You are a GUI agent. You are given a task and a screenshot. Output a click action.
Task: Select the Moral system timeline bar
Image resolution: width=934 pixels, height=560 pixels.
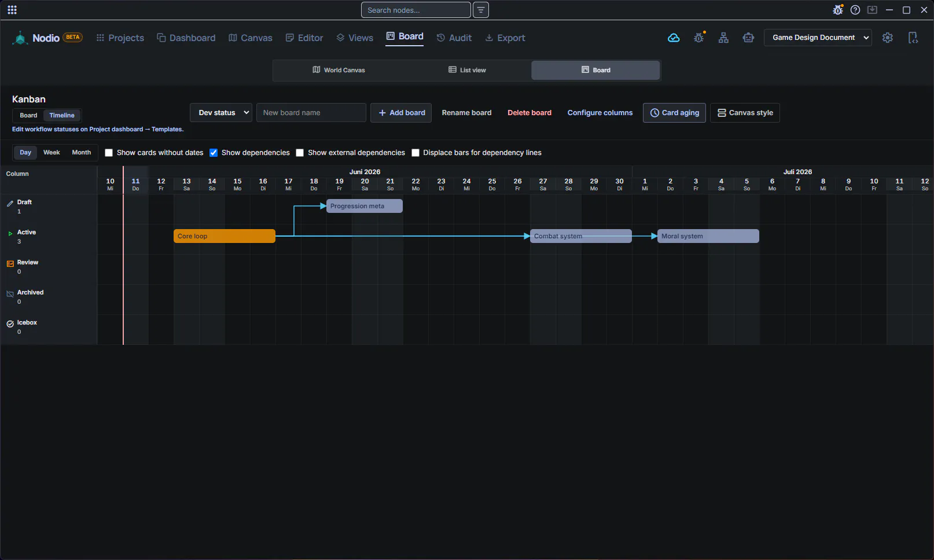pyautogui.click(x=708, y=236)
